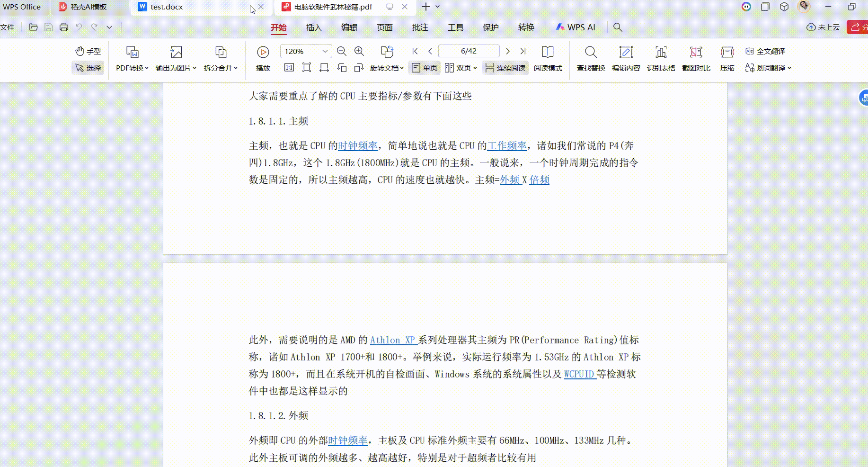Viewport: 868px width, 467px height.
Task: Fit page to window icon
Action: (307, 68)
